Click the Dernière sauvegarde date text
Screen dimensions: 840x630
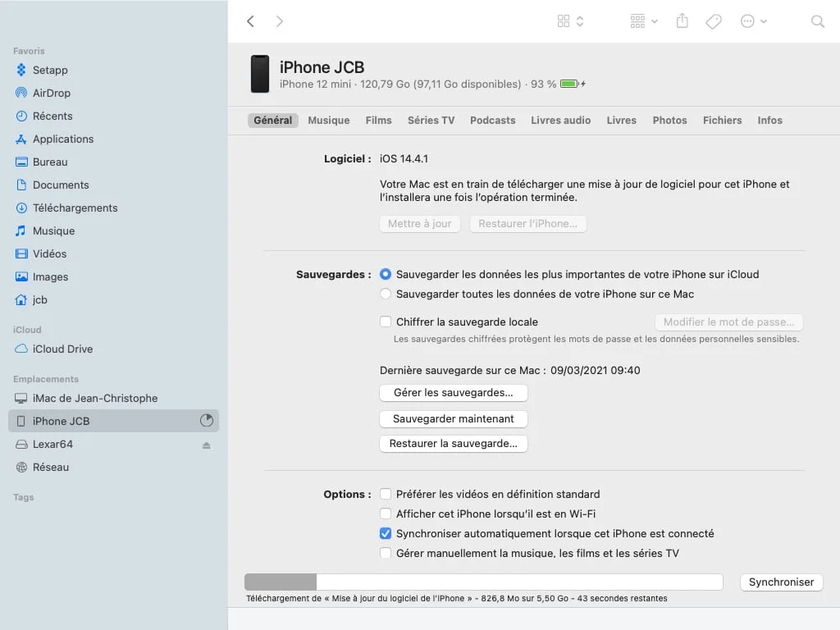tap(509, 371)
